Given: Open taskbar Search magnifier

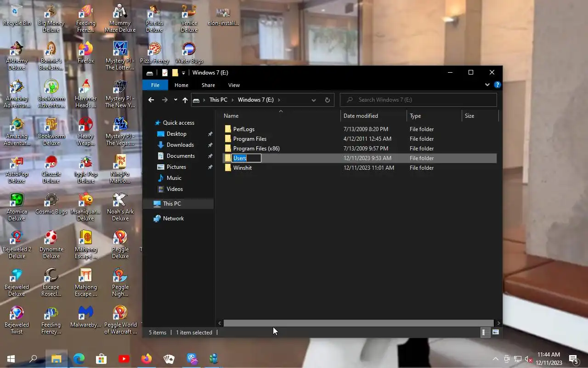Looking at the screenshot, I should point(33,359).
